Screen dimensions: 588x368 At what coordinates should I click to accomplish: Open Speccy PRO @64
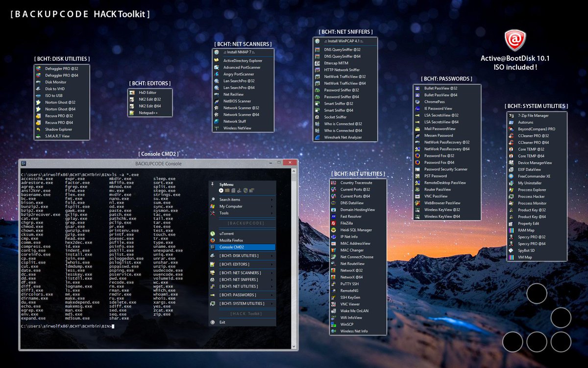click(537, 243)
